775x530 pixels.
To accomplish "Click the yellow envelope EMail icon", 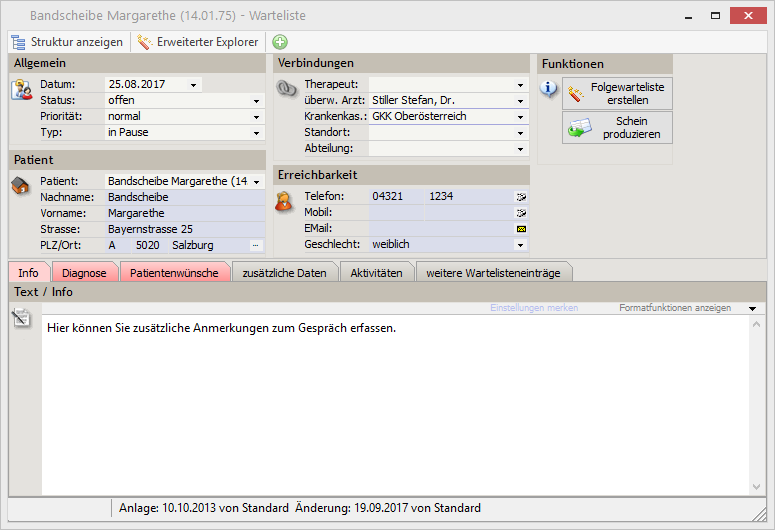I will coord(520,229).
